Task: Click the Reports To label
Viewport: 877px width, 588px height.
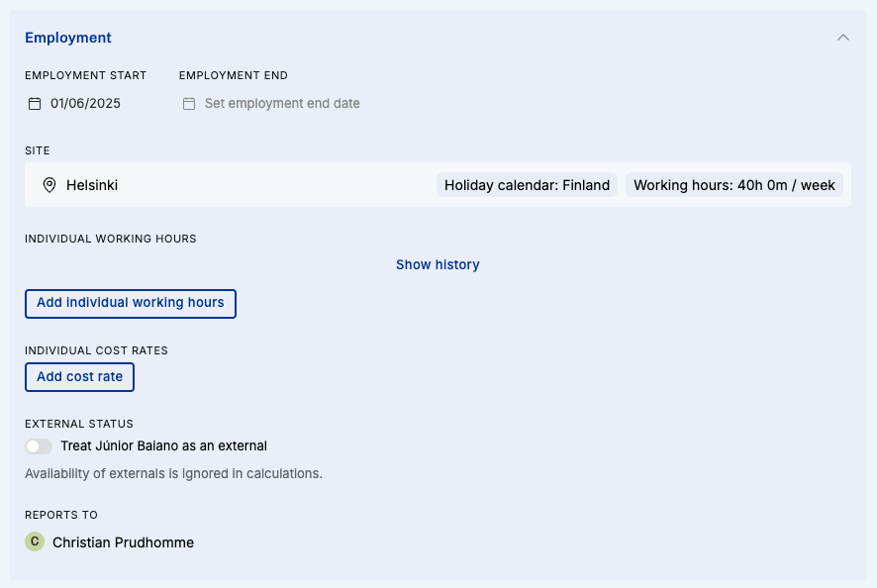Action: coord(61,515)
